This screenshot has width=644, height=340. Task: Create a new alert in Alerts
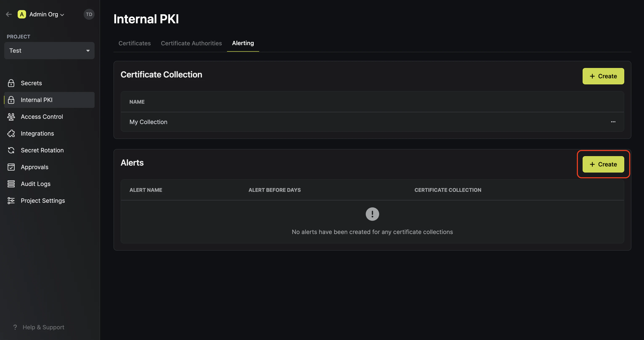point(603,164)
